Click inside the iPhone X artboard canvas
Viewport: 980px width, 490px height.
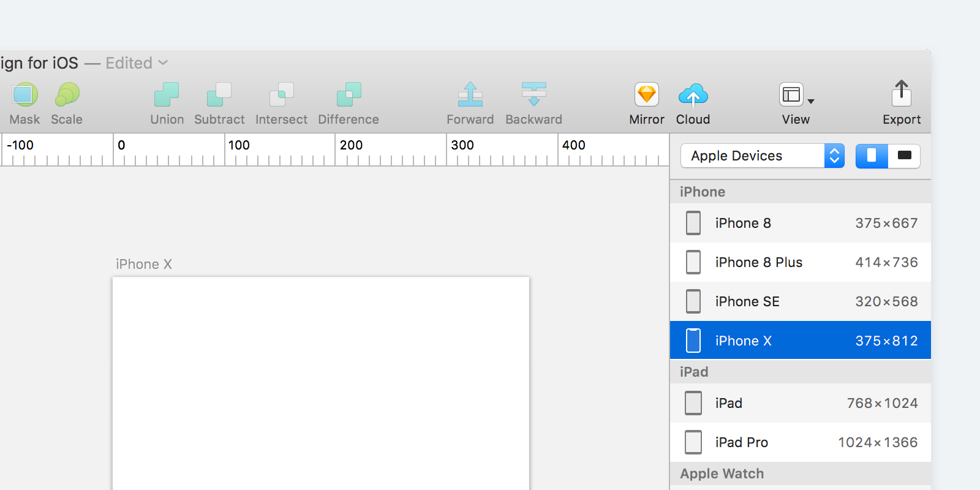pos(321,383)
